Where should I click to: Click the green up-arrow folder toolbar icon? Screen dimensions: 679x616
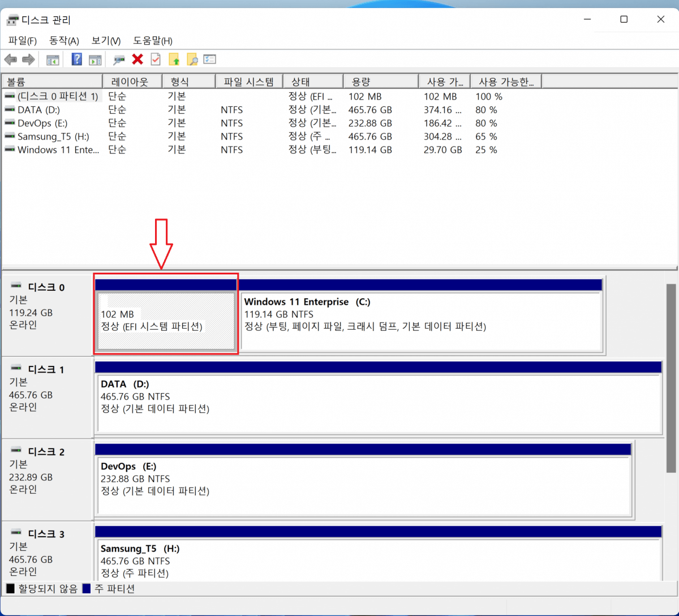click(174, 59)
